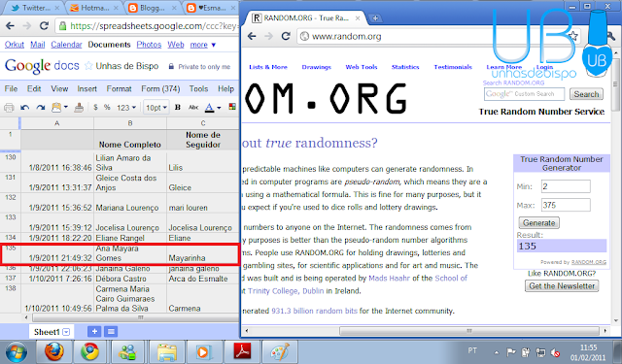622x364 pixels.
Task: Click the Generate button
Action: [538, 222]
